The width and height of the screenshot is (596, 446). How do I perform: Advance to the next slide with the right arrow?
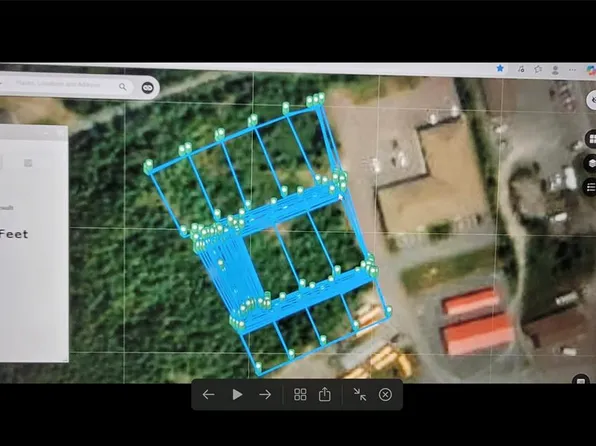pyautogui.click(x=265, y=395)
